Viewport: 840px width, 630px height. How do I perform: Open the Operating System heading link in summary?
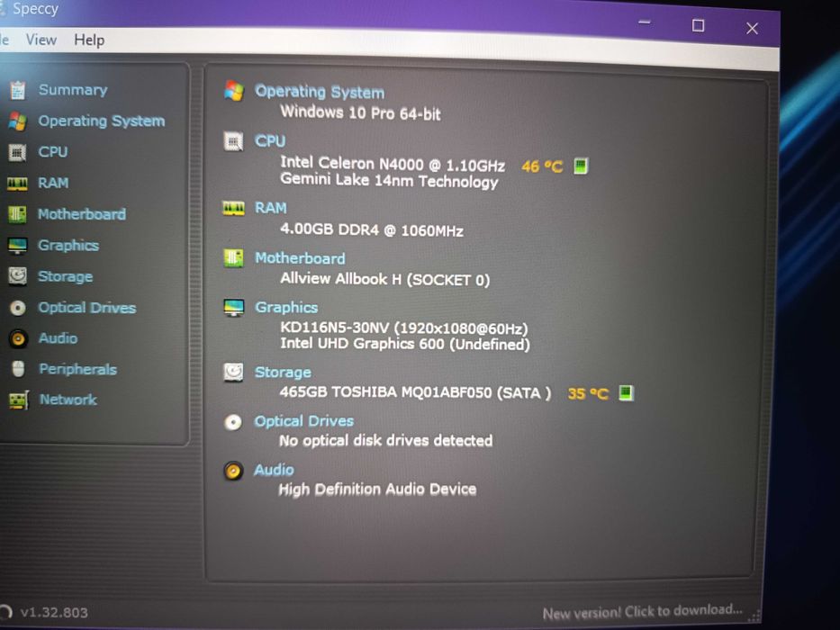click(320, 92)
